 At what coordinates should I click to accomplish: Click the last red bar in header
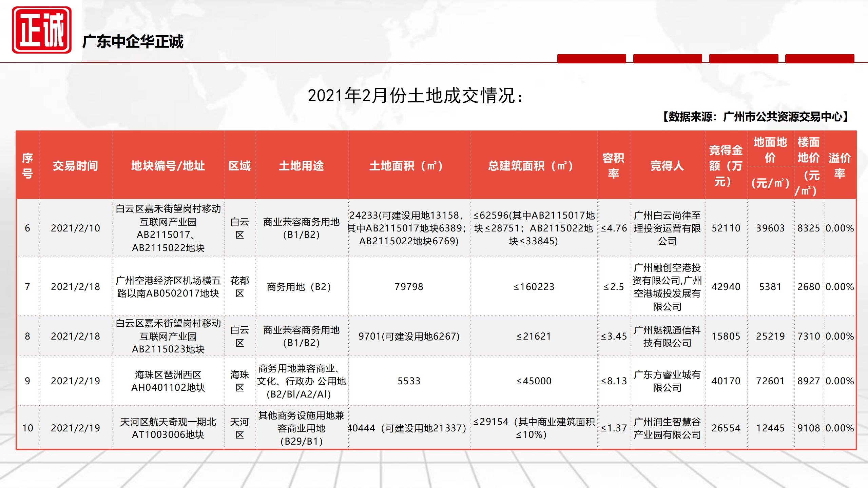click(819, 59)
